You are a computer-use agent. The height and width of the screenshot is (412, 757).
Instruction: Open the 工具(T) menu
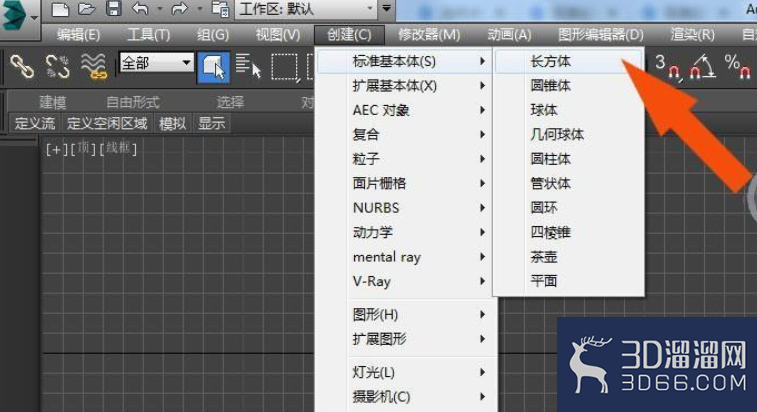pos(148,35)
